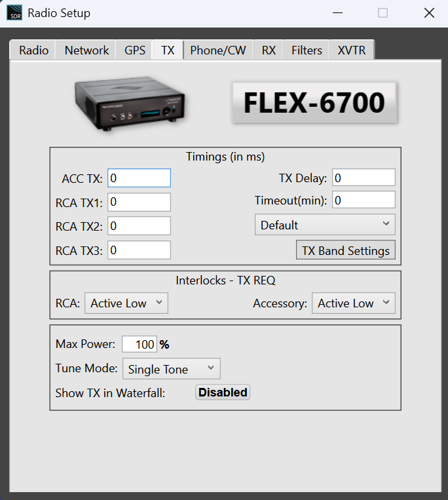The image size is (448, 500).
Task: Click the Max Power percentage field
Action: (x=140, y=344)
